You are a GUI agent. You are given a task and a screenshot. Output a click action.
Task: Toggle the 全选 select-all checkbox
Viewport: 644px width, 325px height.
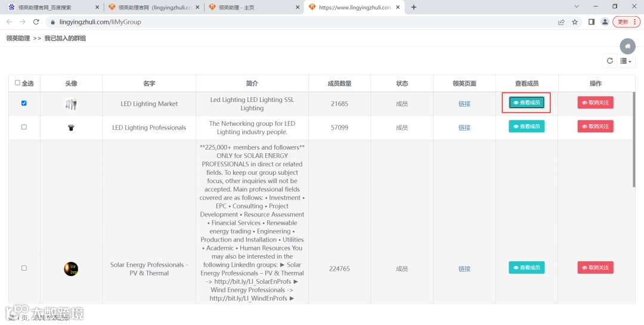coord(17,82)
